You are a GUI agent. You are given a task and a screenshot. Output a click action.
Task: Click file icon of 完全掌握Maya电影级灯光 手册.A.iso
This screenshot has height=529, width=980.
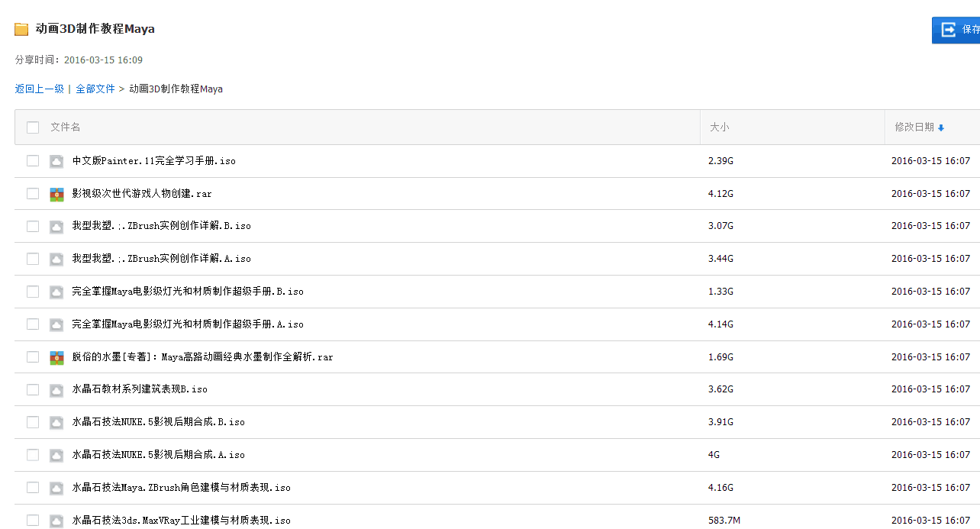(x=56, y=324)
